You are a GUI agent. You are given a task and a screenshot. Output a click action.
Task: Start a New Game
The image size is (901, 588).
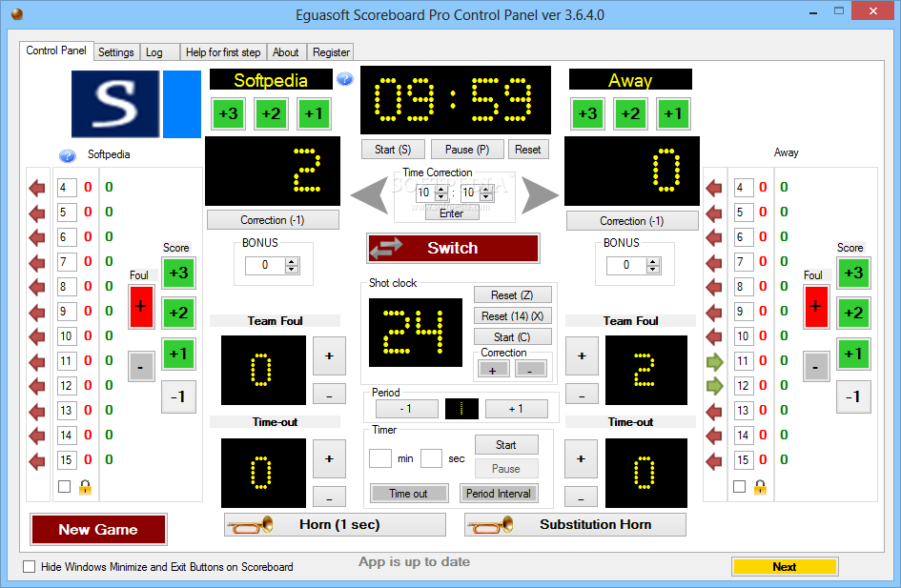[x=98, y=530]
